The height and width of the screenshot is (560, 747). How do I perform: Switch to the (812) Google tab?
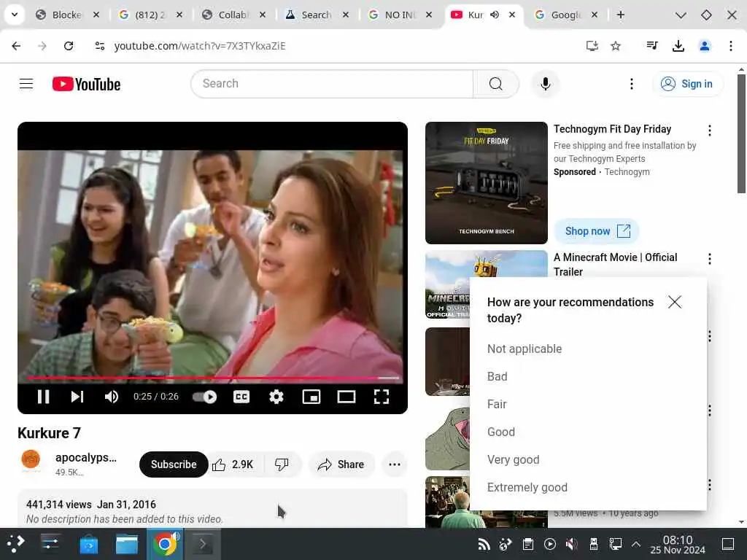pos(150,15)
